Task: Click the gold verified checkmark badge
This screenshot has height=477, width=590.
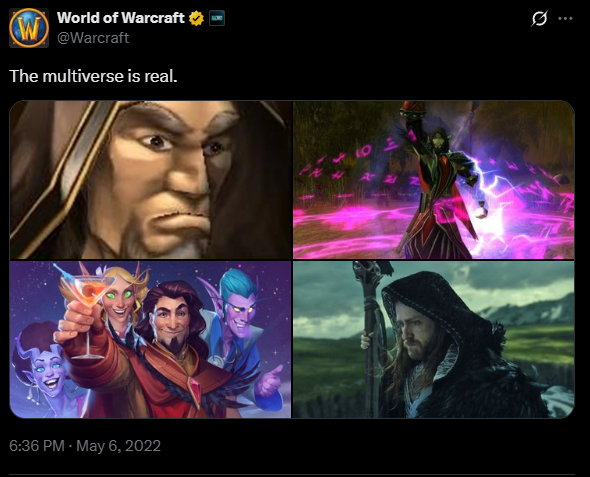Action: pyautogui.click(x=196, y=18)
